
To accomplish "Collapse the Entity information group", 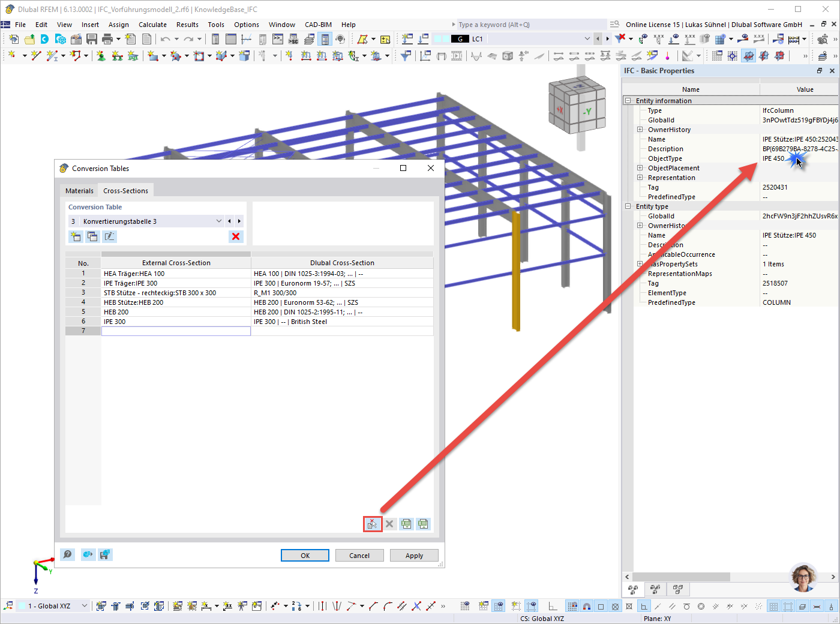I will click(x=628, y=101).
